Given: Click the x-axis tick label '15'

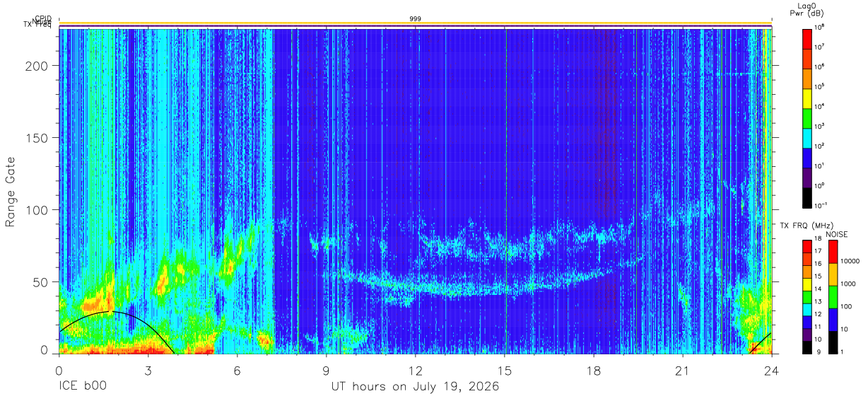Looking at the screenshot, I should pyautogui.click(x=505, y=371).
